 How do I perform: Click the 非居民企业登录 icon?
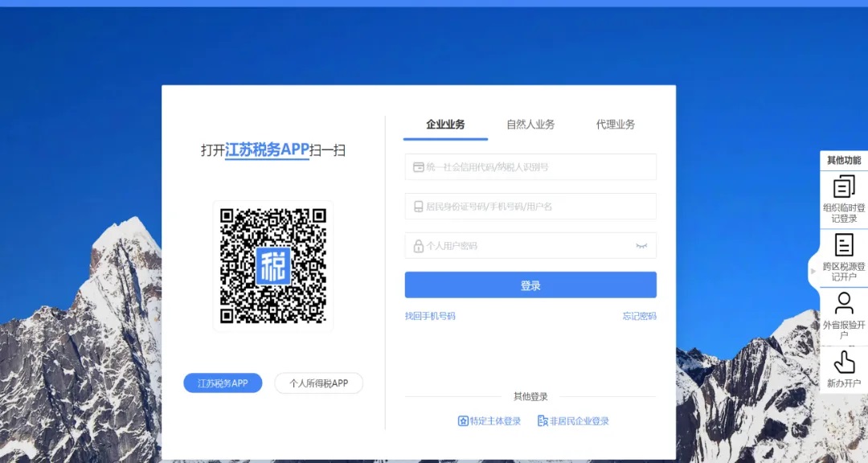543,421
